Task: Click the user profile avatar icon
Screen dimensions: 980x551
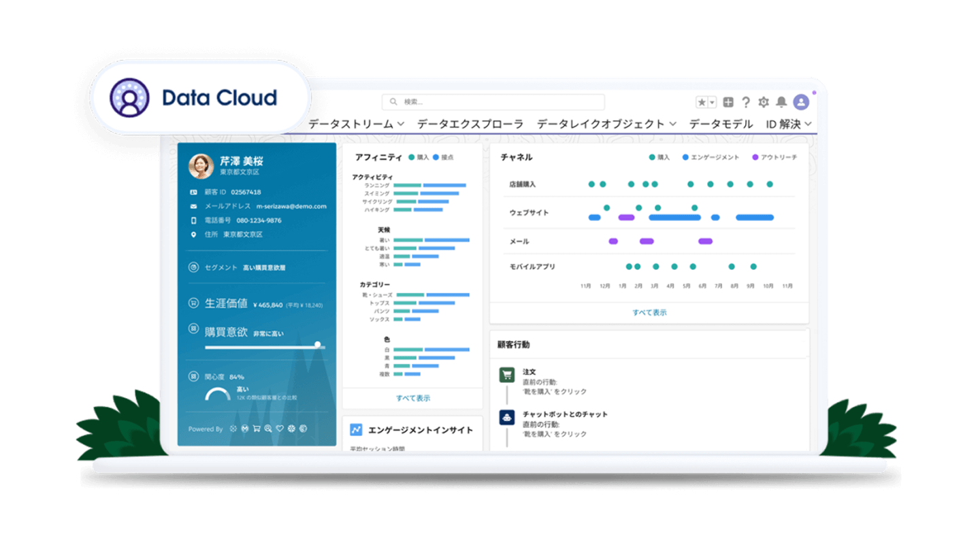Action: coord(801,102)
